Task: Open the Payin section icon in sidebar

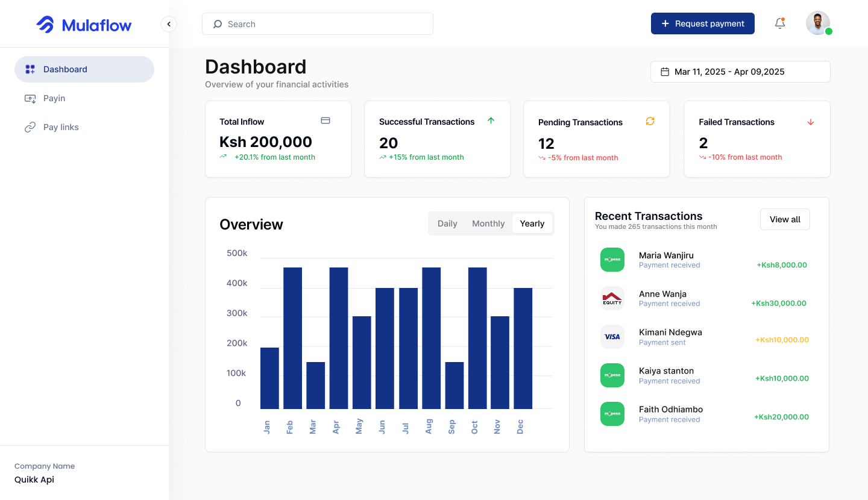Action: 30,98
